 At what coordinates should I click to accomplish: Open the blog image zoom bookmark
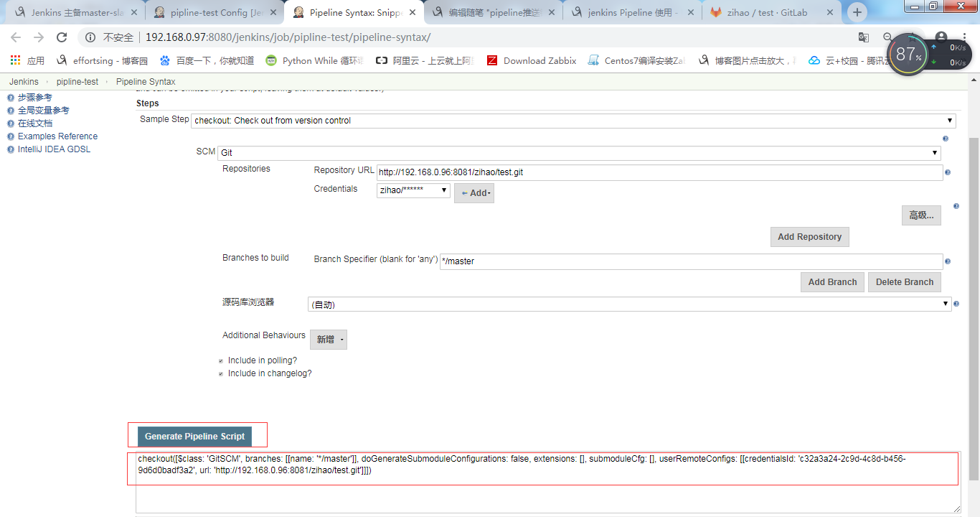click(x=748, y=60)
